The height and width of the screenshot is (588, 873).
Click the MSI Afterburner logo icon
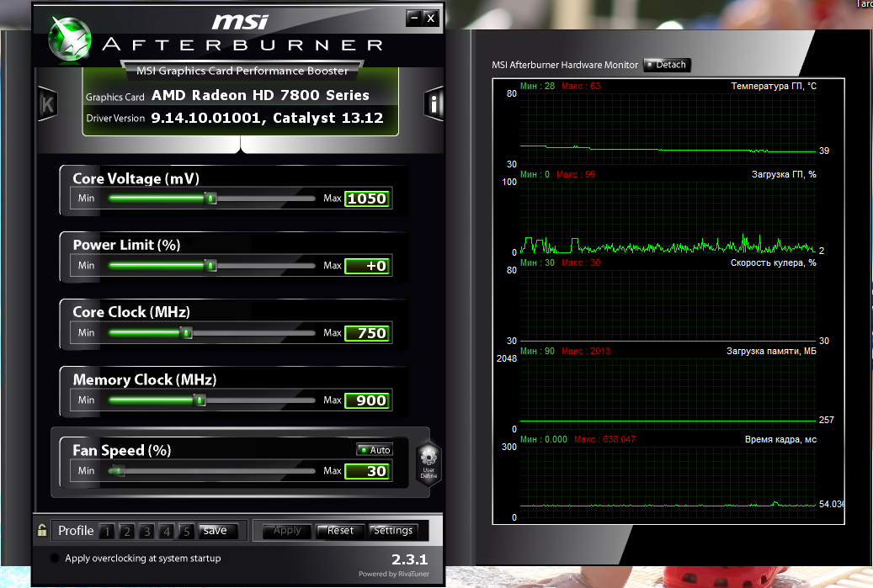click(x=70, y=38)
